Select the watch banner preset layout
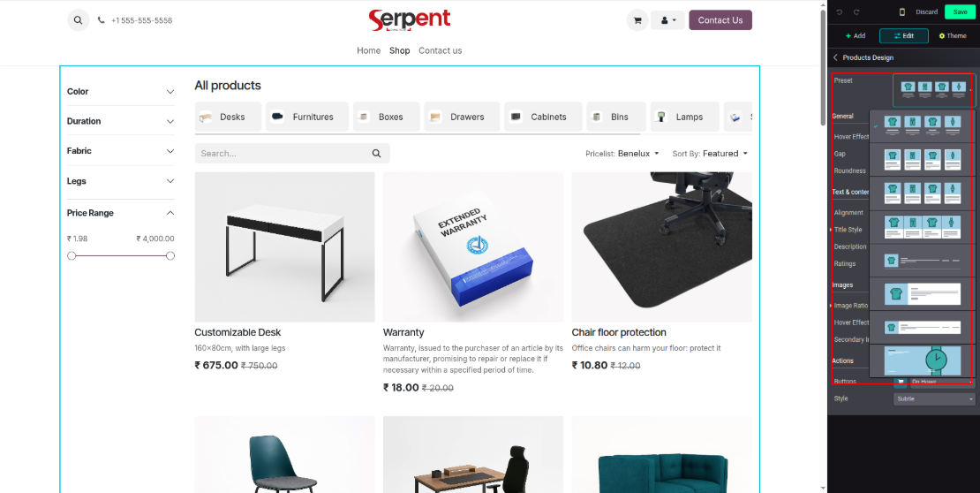The image size is (980, 493). coord(923,360)
